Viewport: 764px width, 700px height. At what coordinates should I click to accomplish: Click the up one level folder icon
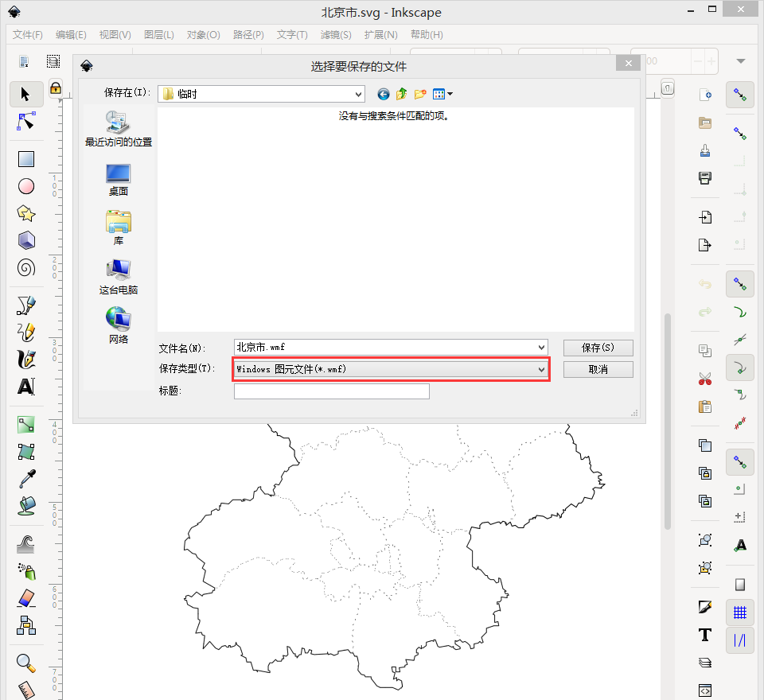click(401, 94)
